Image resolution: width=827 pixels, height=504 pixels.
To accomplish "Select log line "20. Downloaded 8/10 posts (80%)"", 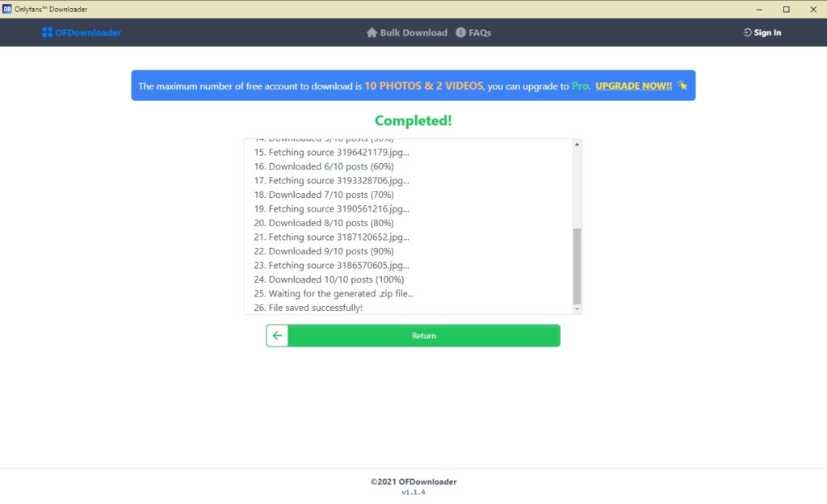I will pyautogui.click(x=324, y=223).
